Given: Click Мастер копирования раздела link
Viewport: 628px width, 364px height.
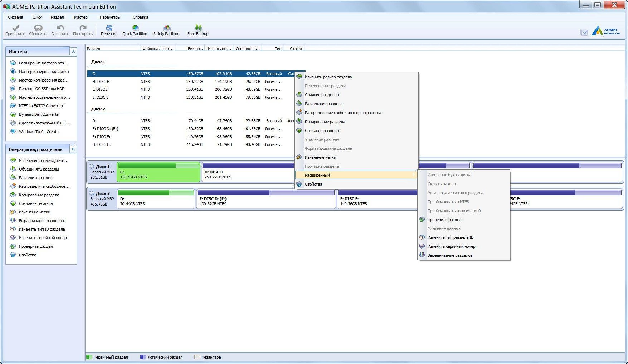Looking at the screenshot, I should point(44,80).
